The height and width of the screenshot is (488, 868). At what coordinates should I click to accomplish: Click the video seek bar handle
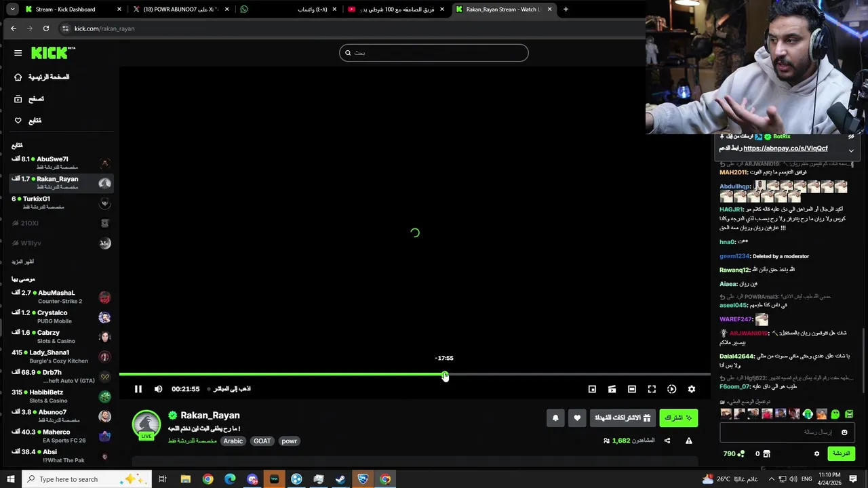(445, 374)
